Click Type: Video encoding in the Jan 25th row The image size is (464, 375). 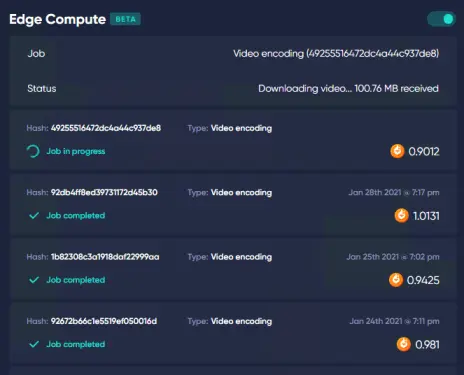coord(230,257)
